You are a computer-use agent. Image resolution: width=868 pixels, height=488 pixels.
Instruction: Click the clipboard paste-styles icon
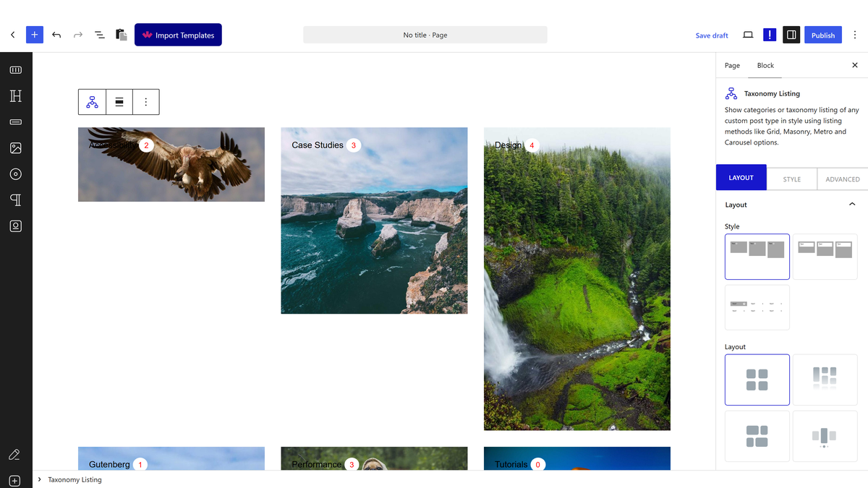[122, 35]
